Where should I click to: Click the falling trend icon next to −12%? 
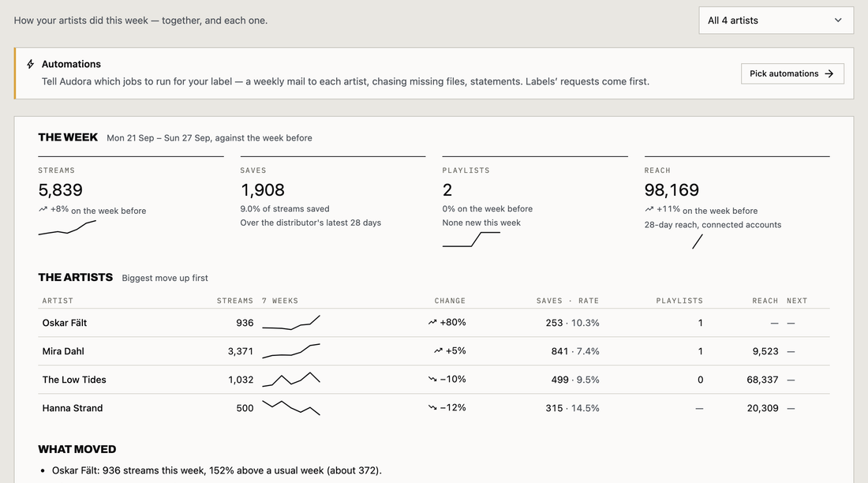[432, 408]
